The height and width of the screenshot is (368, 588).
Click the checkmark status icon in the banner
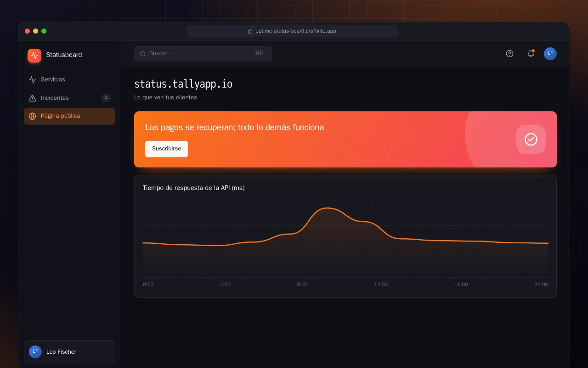click(531, 139)
